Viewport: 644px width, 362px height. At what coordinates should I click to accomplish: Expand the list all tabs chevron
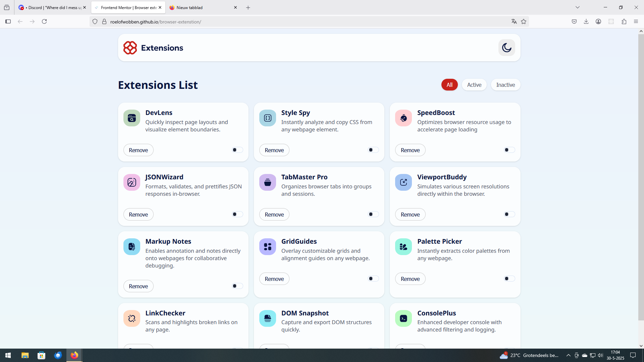click(x=578, y=7)
